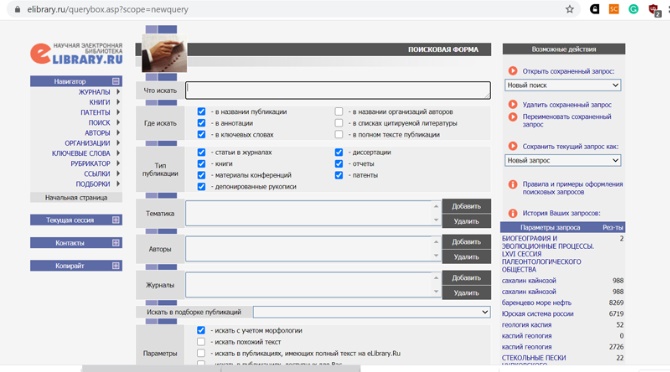Open the Grammarly extension icon

click(633, 9)
